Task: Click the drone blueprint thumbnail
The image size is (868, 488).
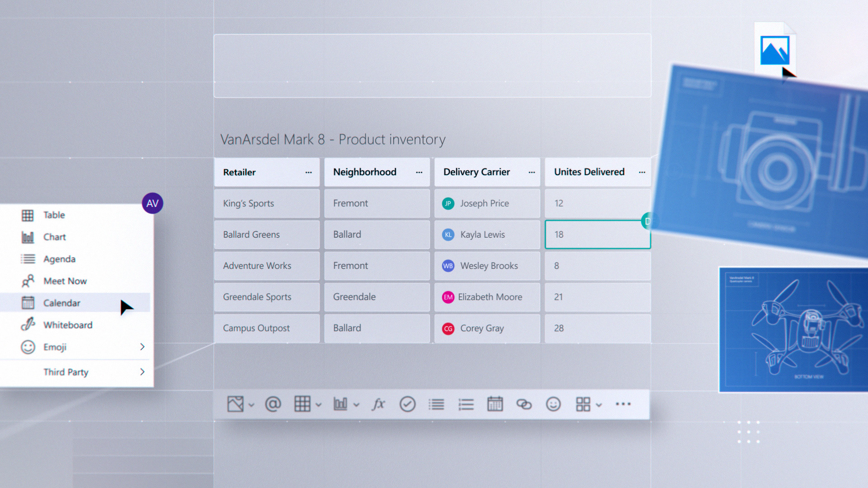Action: (x=793, y=330)
